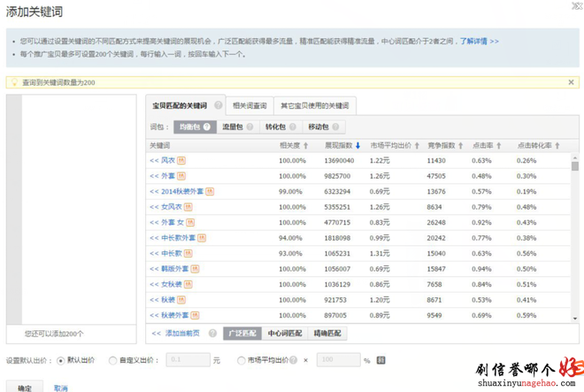The image size is (584, 392).
Task: Click the keyword table scrollbar thumb
Action: coord(574,166)
